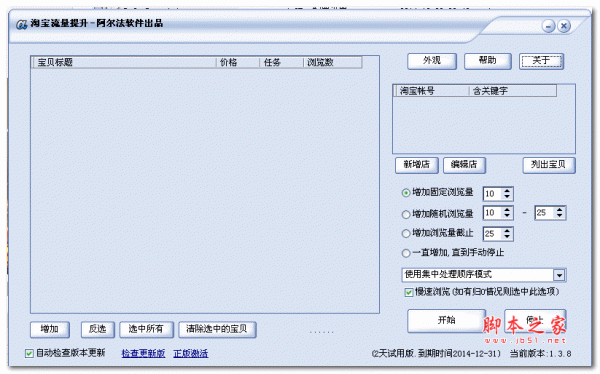Click the 关于 about button

[541, 61]
